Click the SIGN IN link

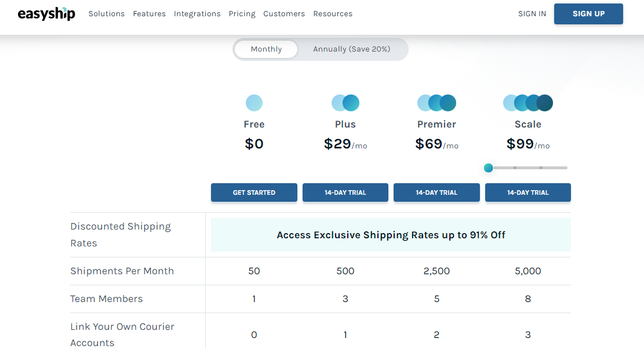coord(532,13)
